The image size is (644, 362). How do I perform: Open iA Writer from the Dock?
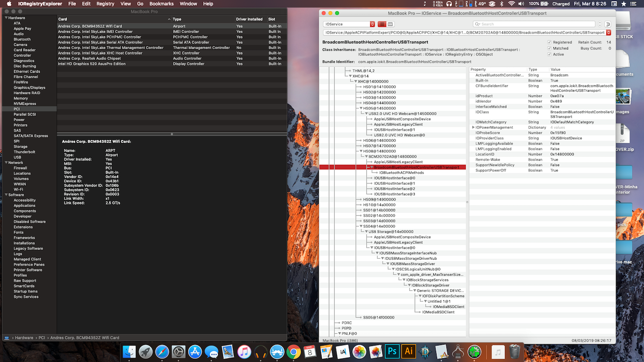(x=343, y=351)
